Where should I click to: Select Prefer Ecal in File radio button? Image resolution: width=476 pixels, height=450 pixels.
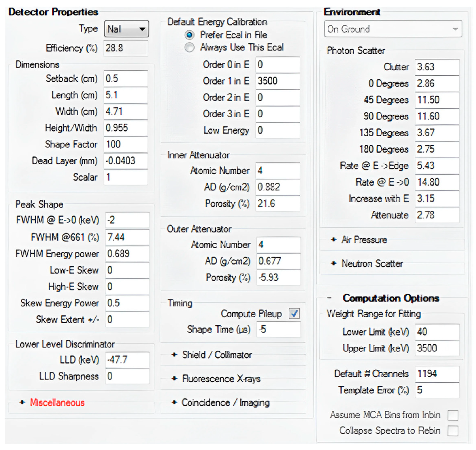coord(189,35)
